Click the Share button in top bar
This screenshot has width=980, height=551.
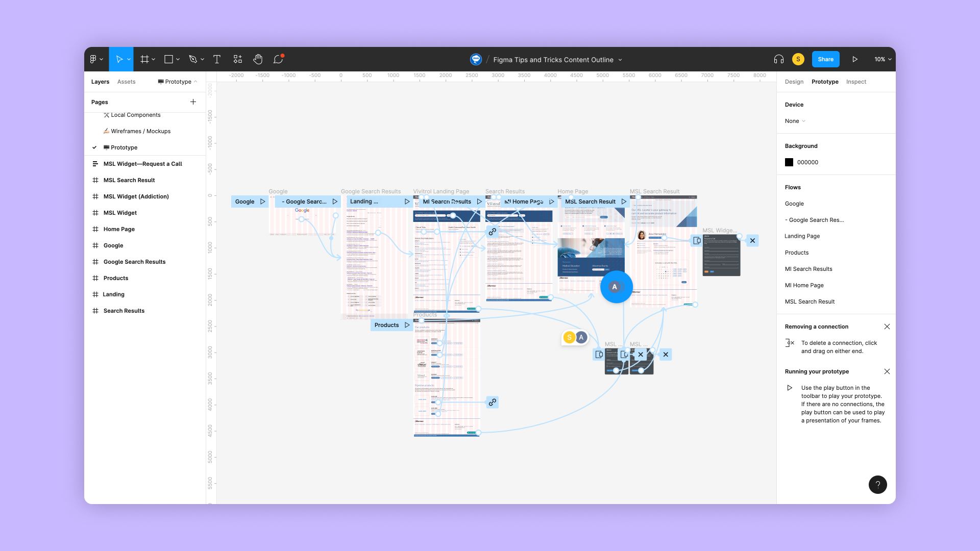point(826,59)
